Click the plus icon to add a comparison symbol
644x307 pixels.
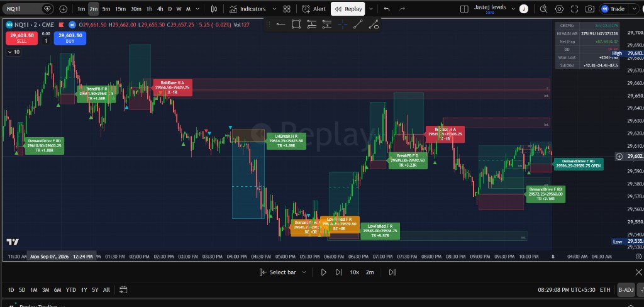[x=64, y=9]
